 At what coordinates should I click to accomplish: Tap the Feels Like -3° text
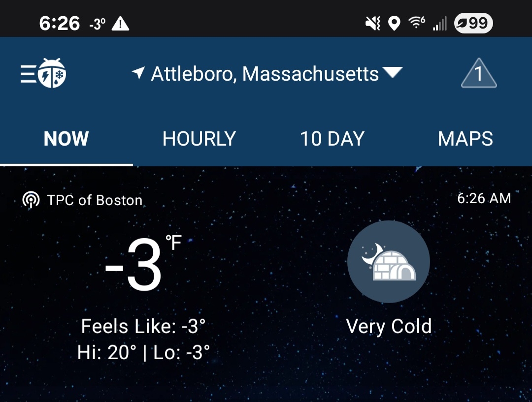click(143, 326)
